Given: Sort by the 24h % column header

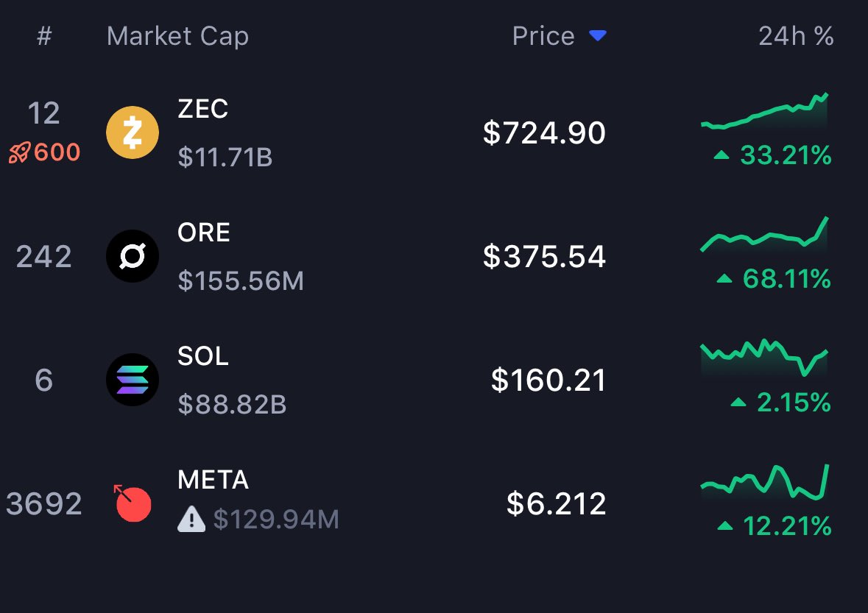Looking at the screenshot, I should 796,36.
